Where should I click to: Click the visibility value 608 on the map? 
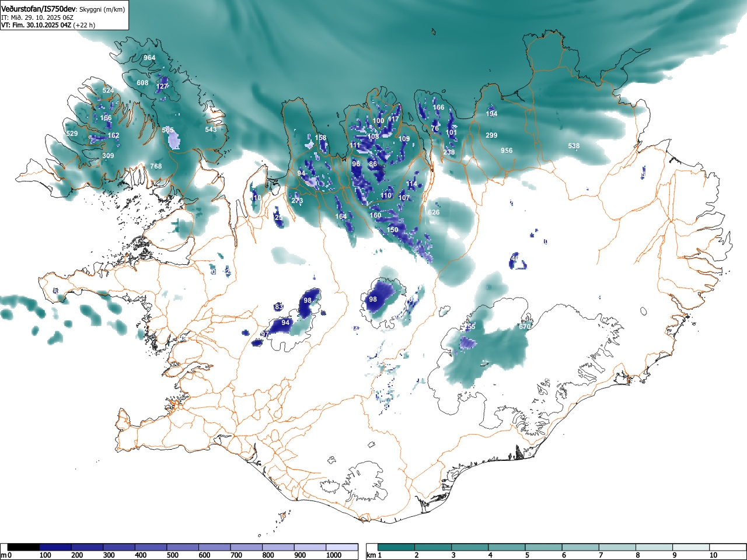coord(142,83)
